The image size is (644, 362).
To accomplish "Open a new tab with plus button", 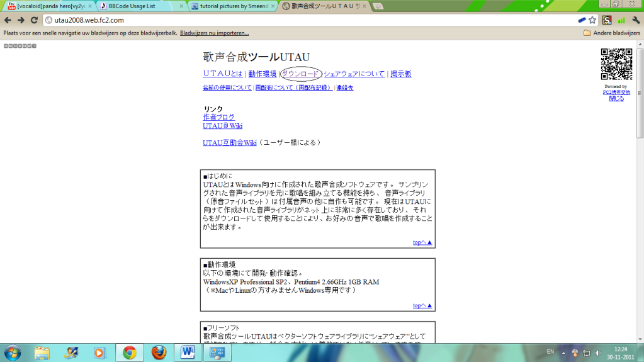I will pos(378,6).
